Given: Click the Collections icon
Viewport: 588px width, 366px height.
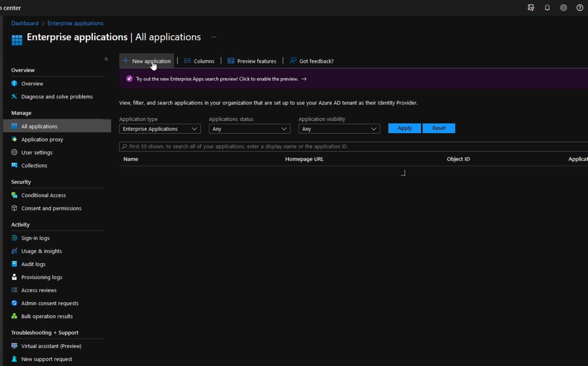Looking at the screenshot, I should (14, 165).
